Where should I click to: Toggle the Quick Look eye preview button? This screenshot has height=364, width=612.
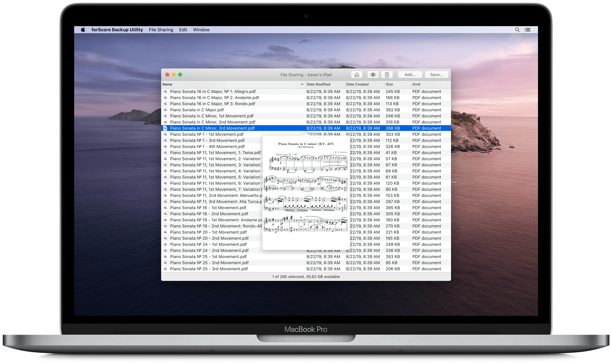pos(373,75)
